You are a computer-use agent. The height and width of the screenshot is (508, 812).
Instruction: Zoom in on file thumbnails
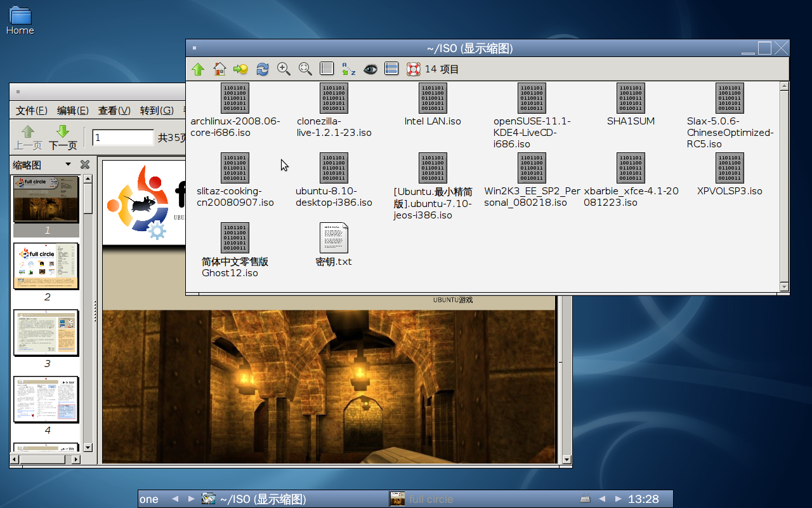[284, 69]
